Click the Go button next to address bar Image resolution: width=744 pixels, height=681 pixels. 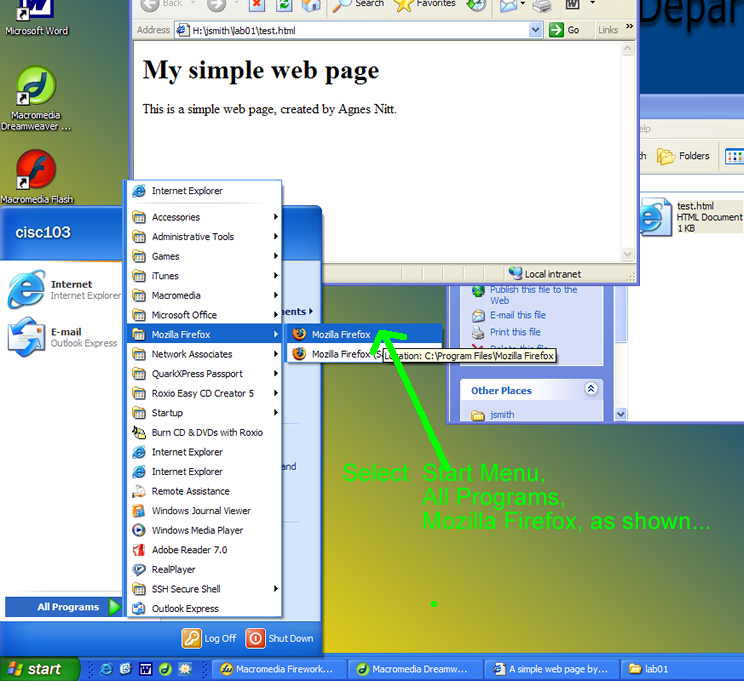[565, 30]
